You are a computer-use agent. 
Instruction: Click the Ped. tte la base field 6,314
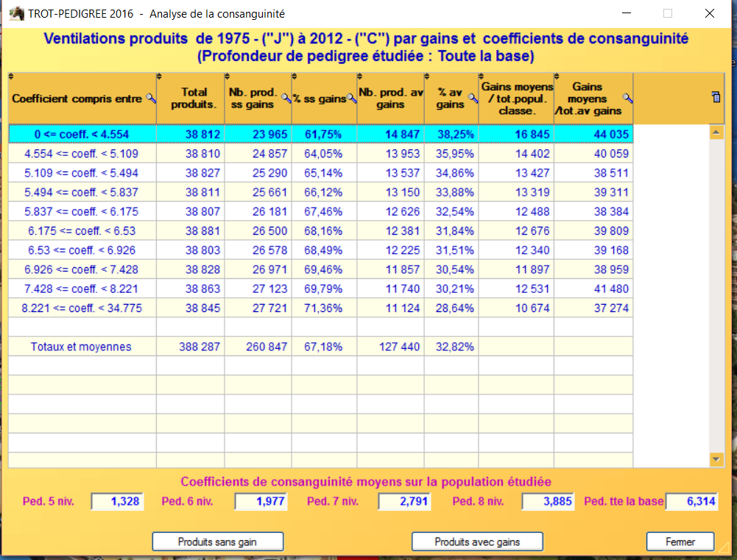coord(691,501)
